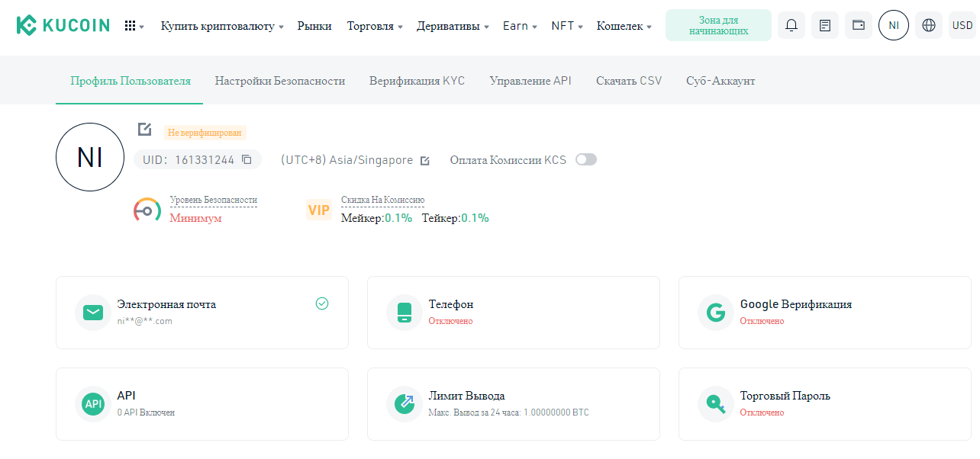Open the Деривативы dropdown menu

coord(453,26)
